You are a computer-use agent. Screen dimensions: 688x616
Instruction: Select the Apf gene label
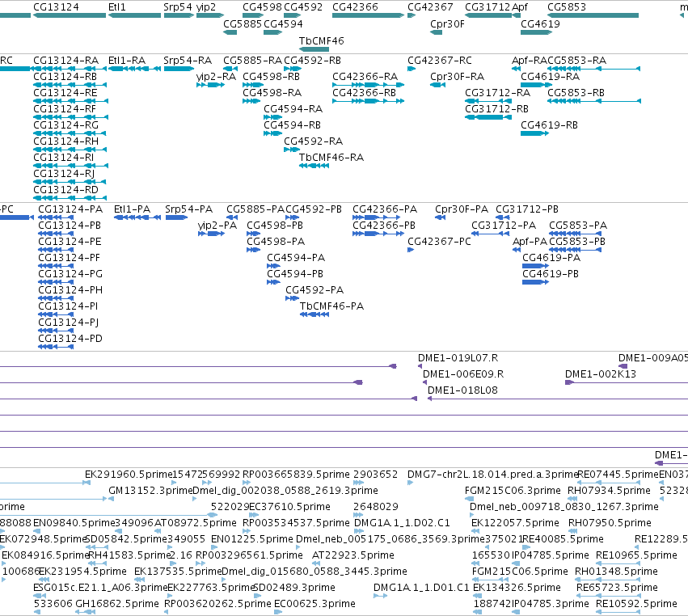[520, 7]
